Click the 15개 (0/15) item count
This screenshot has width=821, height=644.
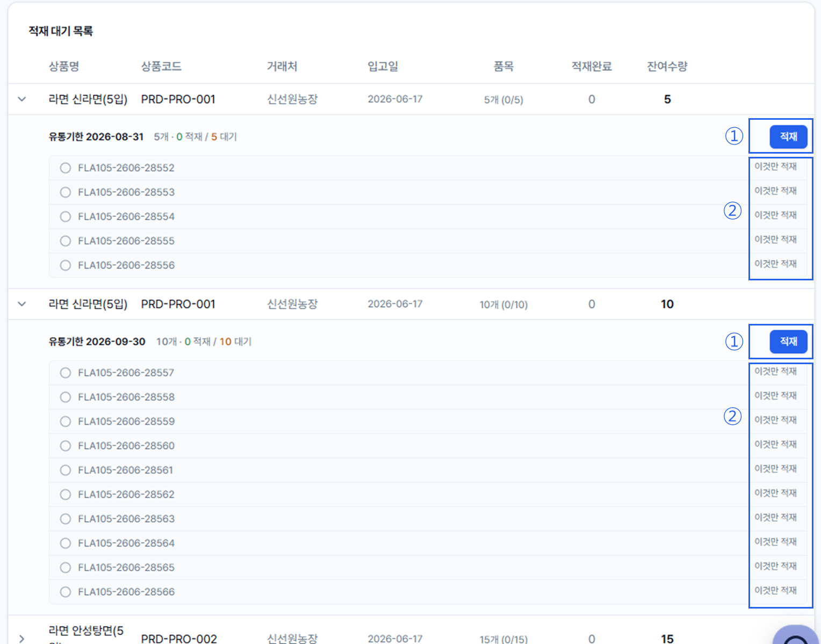tap(503, 639)
